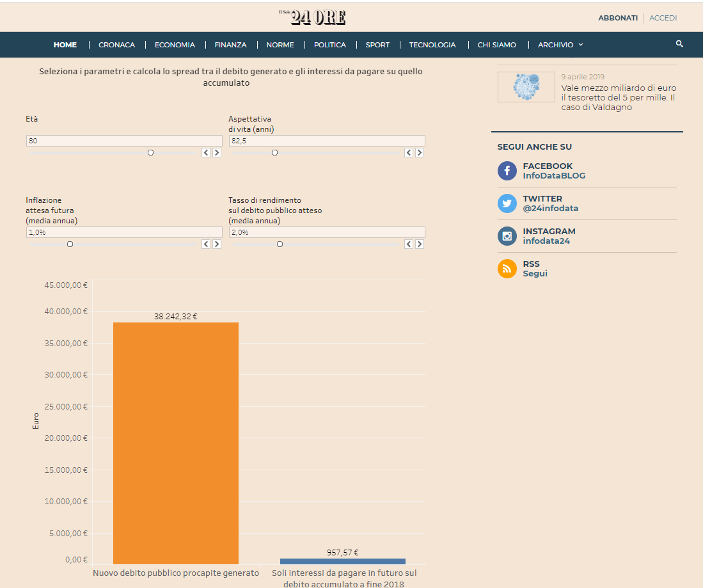Increase Età with the right arrow
Screen dimensions: 703x588
pyautogui.click(x=217, y=152)
